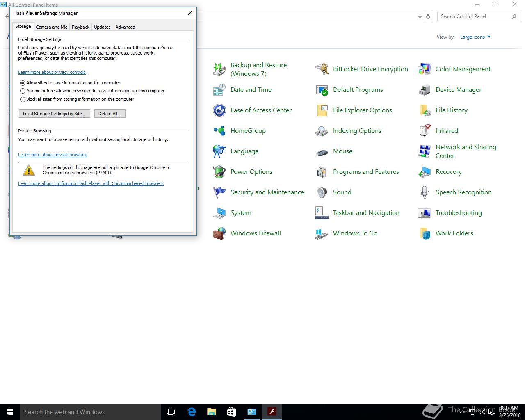The height and width of the screenshot is (420, 525).
Task: Open the Troubleshooting icon
Action: tap(425, 213)
